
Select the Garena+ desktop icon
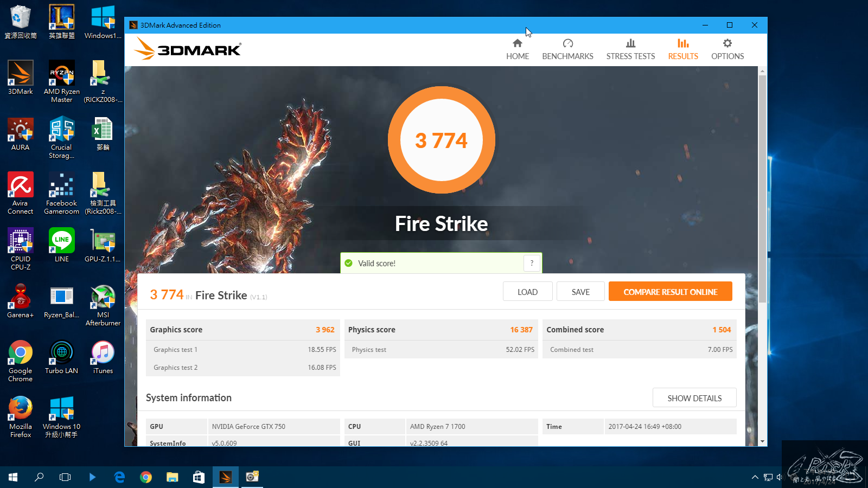tap(21, 301)
